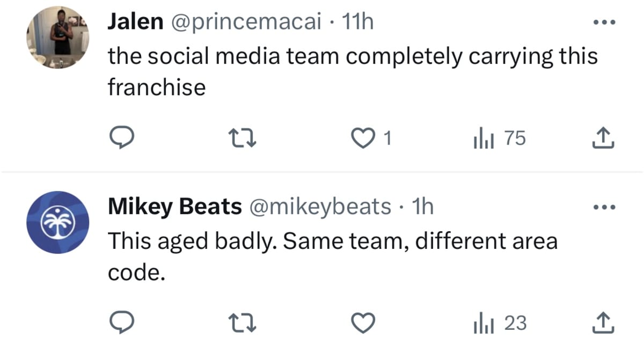This screenshot has height=354, width=644.
Task: Reply to Jalen's tweet
Action: click(x=121, y=139)
